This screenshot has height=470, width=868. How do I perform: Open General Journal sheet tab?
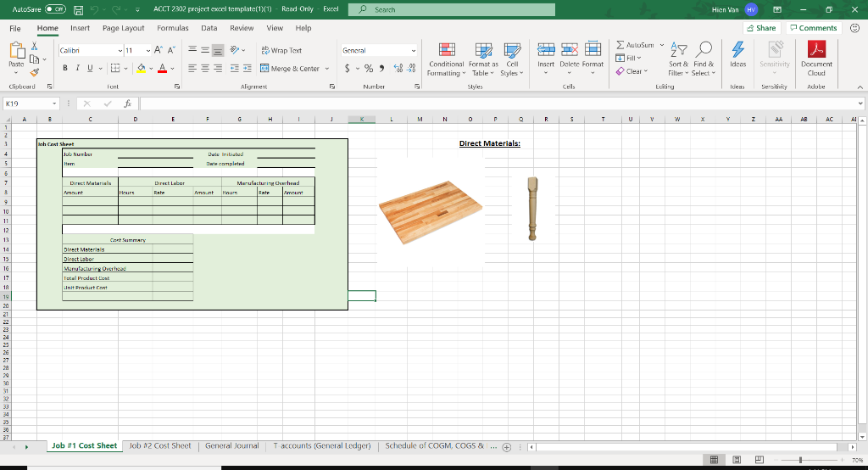point(232,445)
